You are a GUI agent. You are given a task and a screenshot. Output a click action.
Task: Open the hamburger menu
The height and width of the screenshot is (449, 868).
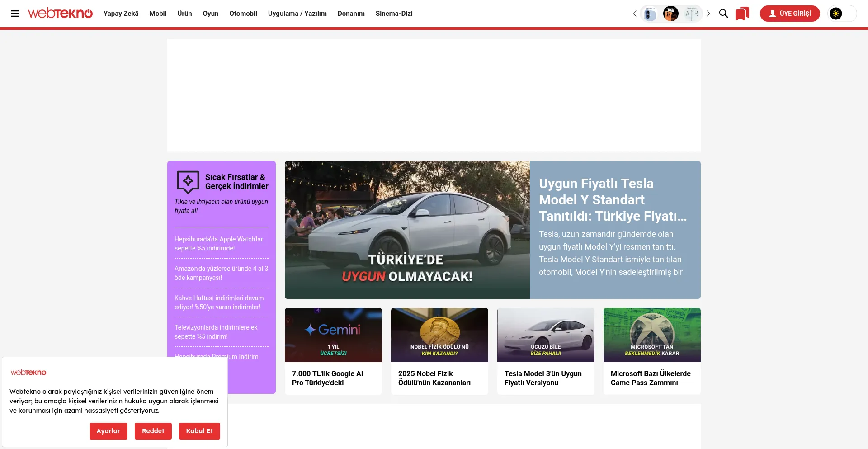tap(15, 14)
